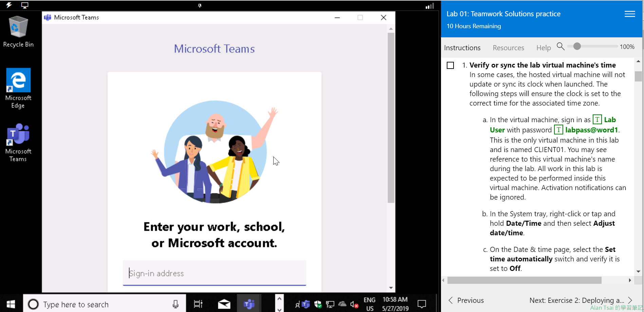
Task: Click the '10 Hours Remaining' text
Action: (x=474, y=26)
